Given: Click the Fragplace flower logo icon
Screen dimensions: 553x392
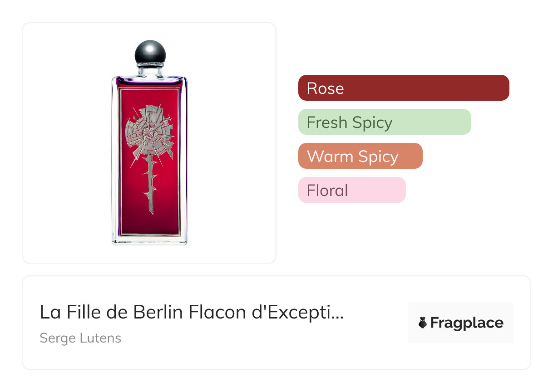Looking at the screenshot, I should click(423, 323).
